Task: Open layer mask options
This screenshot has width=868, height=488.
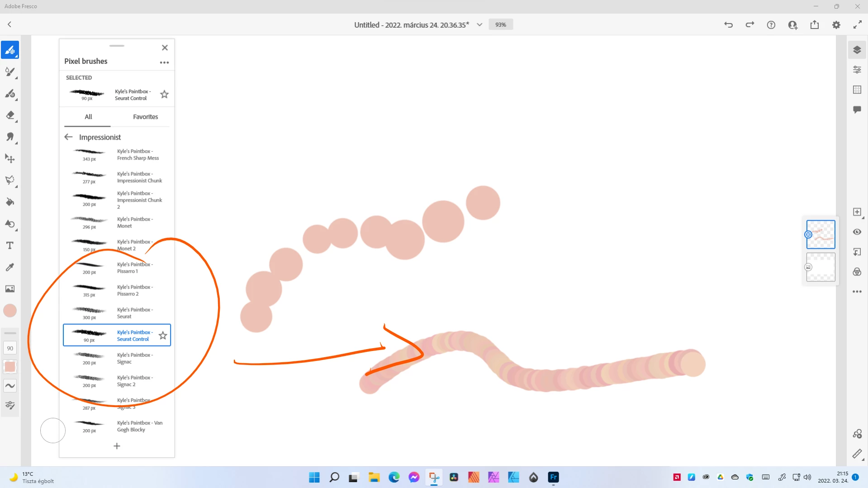Action: 857,252
